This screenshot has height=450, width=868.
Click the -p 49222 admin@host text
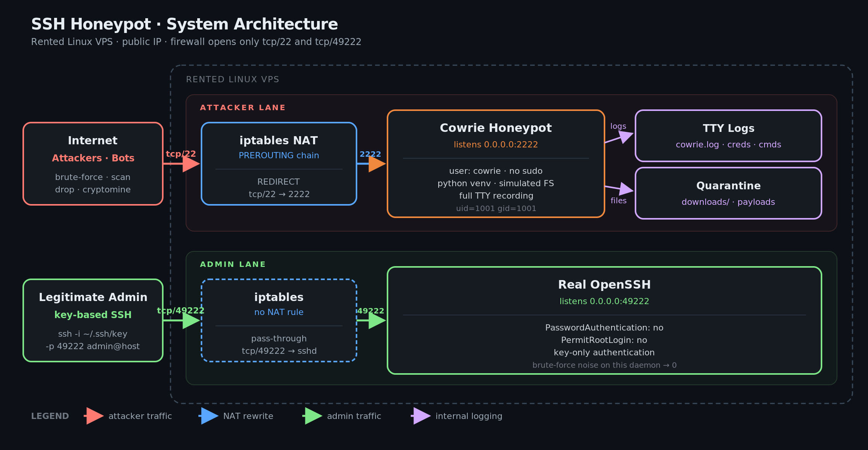tap(93, 346)
